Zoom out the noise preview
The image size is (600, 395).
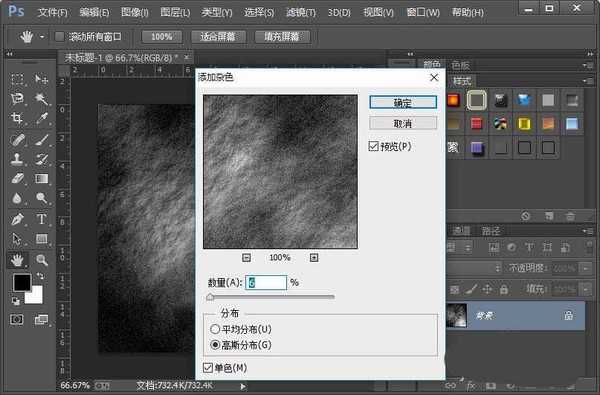click(246, 258)
